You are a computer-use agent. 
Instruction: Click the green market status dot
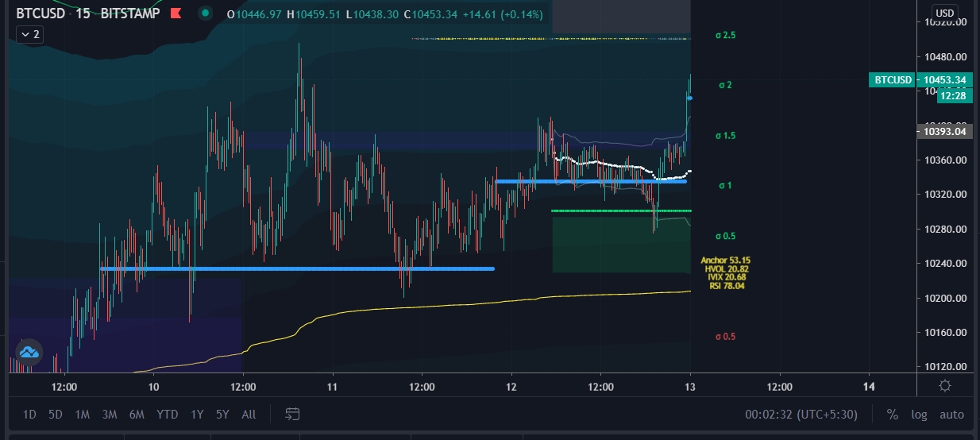coord(206,14)
